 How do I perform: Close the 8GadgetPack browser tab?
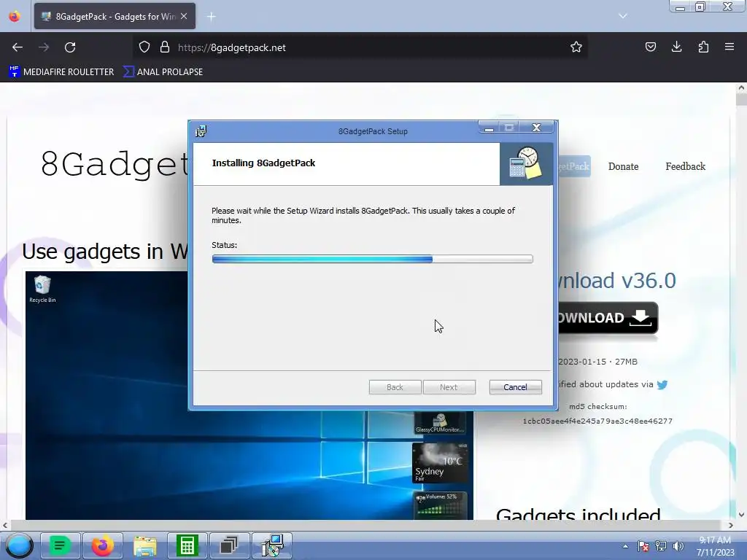184,16
